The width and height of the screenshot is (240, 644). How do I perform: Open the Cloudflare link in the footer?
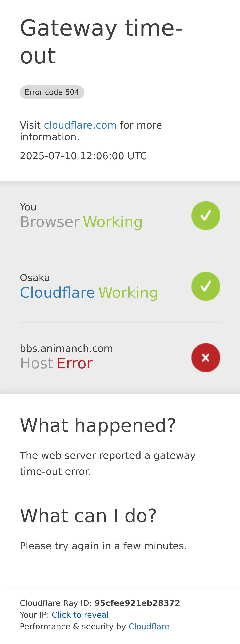pyautogui.click(x=149, y=627)
